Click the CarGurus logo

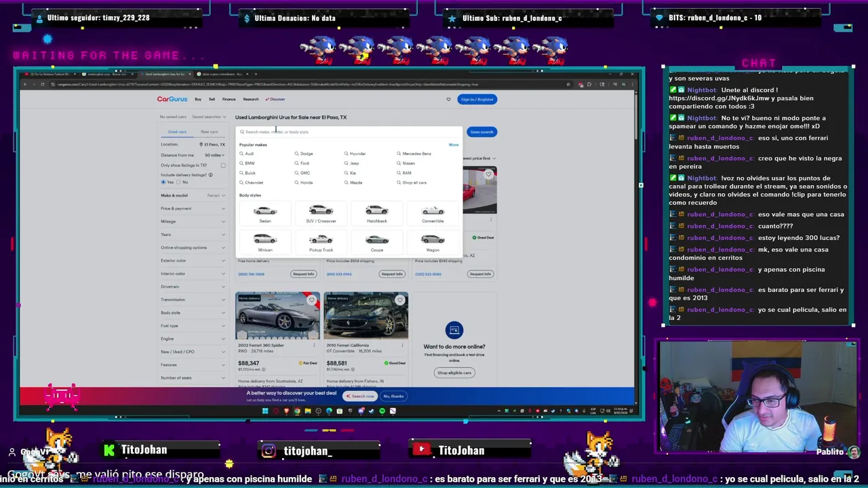click(172, 99)
